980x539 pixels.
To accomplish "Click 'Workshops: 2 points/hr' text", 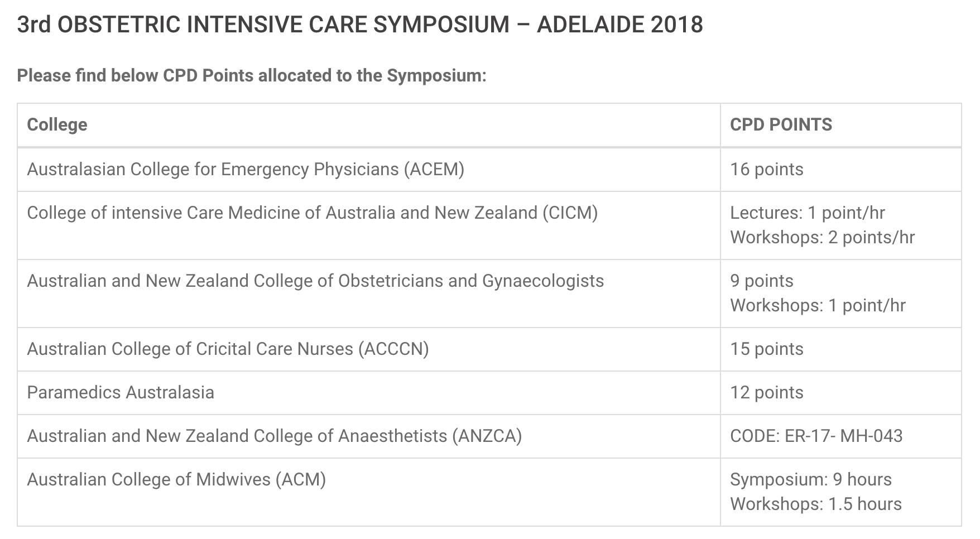I will click(x=822, y=237).
